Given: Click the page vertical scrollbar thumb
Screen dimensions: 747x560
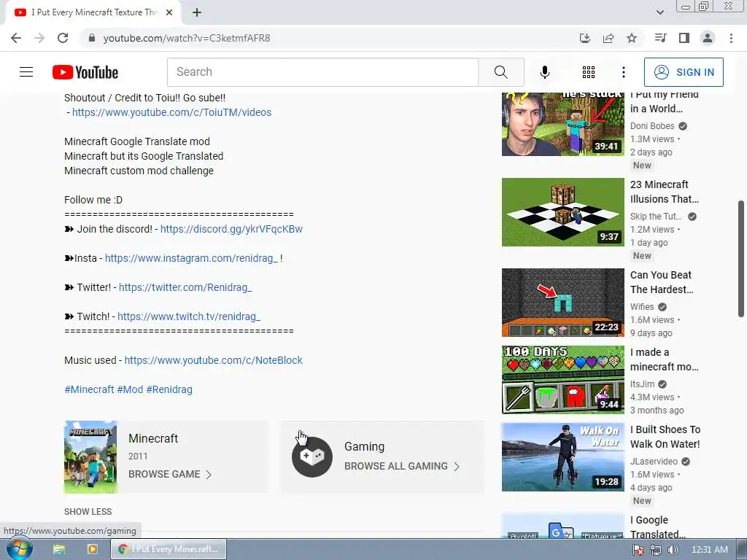Looking at the screenshot, I should [741, 259].
